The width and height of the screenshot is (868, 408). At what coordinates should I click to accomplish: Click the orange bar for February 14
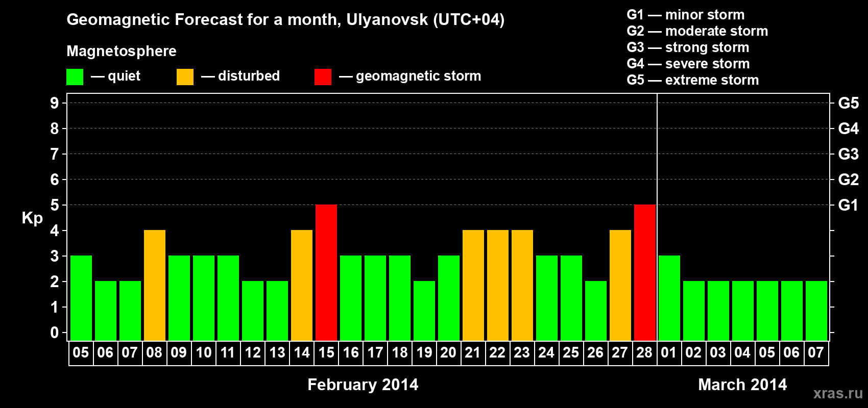[302, 286]
